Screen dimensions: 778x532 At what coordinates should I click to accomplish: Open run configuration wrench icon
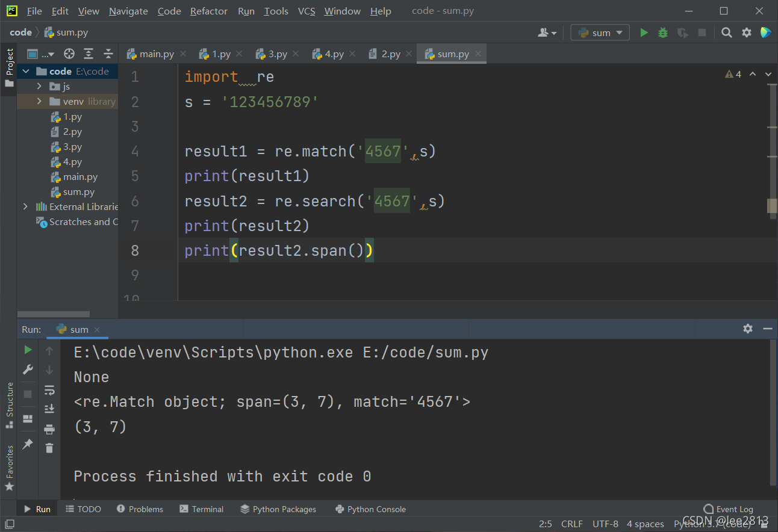[x=28, y=370]
